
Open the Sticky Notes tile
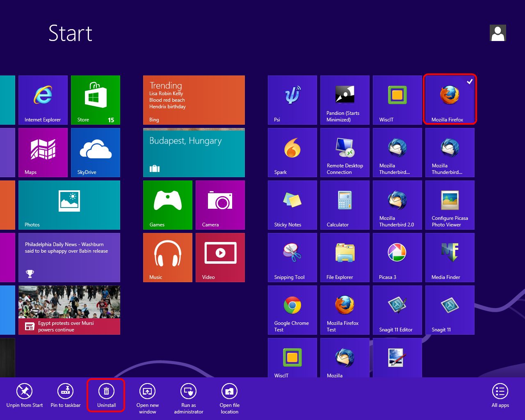(x=292, y=205)
